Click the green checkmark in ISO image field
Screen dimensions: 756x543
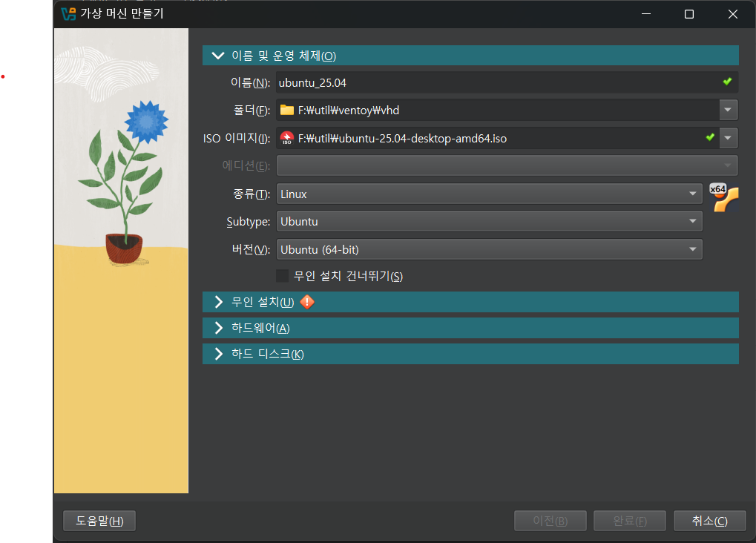coord(710,137)
